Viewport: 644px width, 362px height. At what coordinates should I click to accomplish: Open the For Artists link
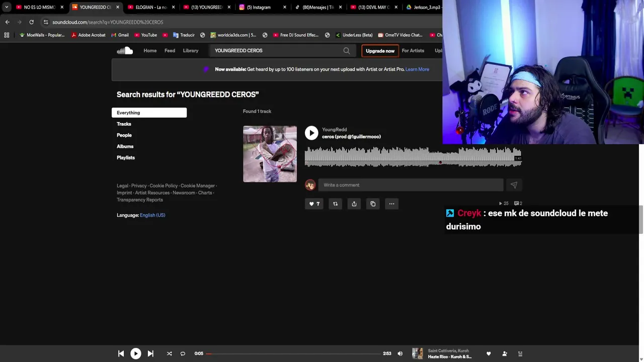coord(413,50)
